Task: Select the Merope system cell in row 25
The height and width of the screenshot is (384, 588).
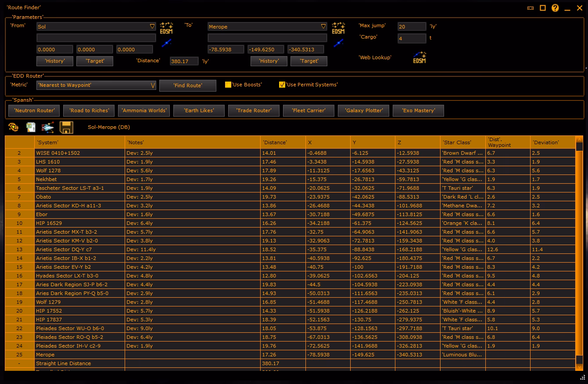Action: (x=79, y=355)
